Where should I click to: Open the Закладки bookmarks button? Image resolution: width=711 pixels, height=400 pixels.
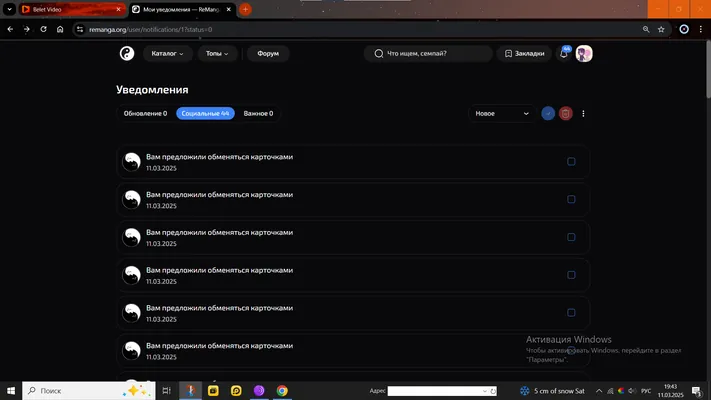[524, 54]
